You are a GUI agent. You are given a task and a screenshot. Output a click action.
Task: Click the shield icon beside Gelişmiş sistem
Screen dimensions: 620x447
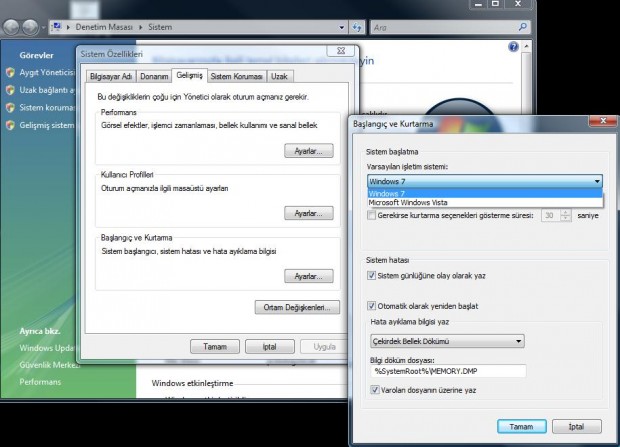click(10, 125)
